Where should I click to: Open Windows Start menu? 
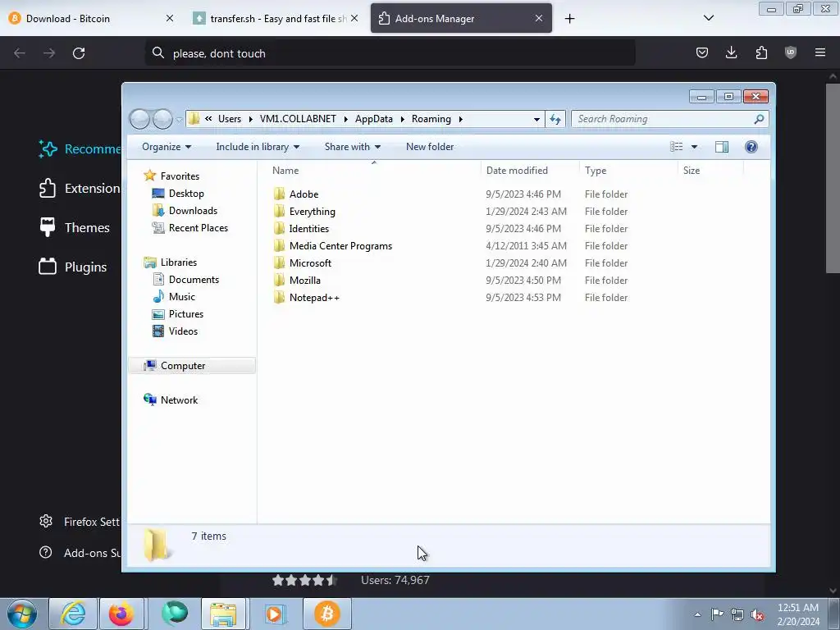pyautogui.click(x=22, y=614)
